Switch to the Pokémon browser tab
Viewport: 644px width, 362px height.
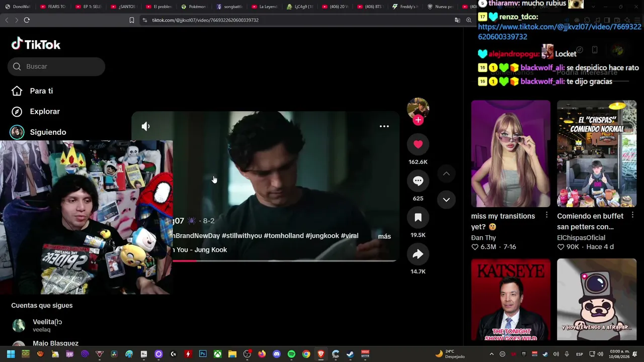pos(194,7)
